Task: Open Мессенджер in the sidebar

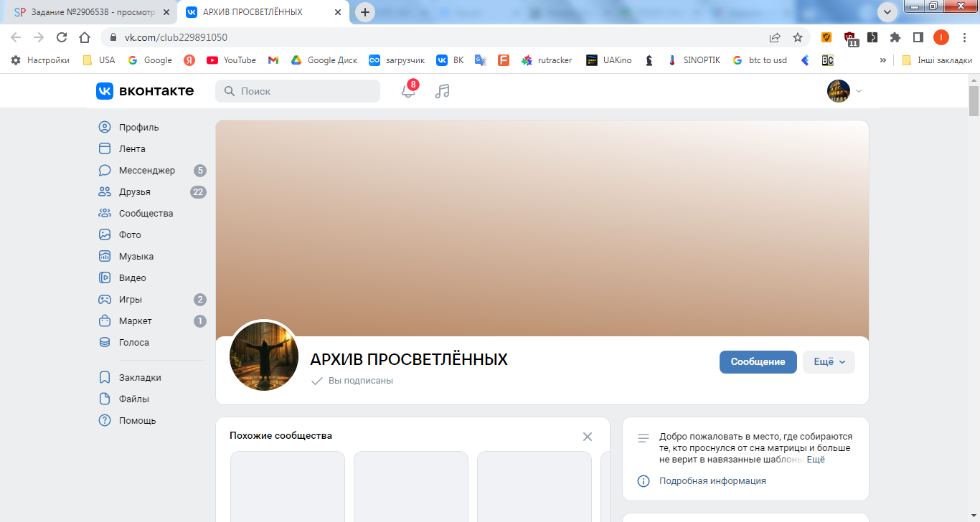Action: point(146,171)
